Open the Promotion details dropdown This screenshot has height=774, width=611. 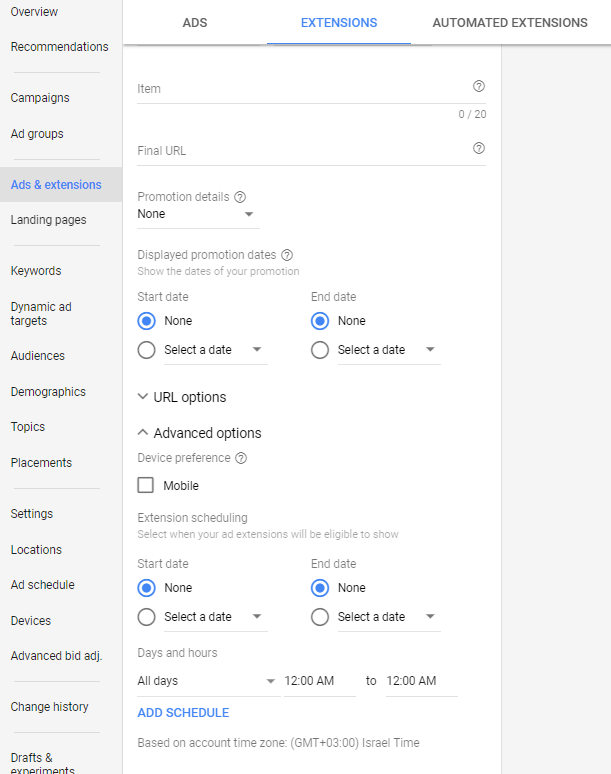(x=198, y=214)
